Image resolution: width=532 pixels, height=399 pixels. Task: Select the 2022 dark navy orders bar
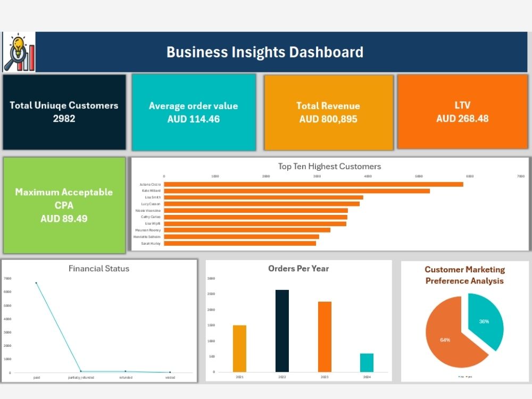(x=282, y=331)
